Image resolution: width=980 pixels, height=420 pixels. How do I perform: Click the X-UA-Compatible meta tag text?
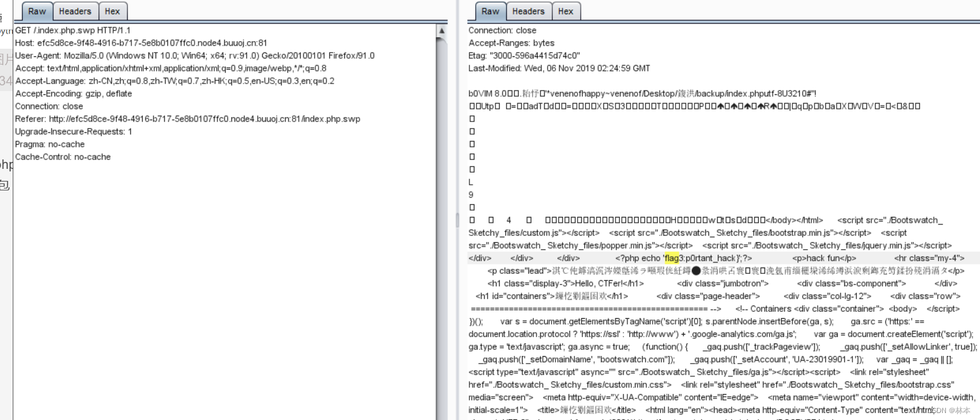click(x=650, y=397)
